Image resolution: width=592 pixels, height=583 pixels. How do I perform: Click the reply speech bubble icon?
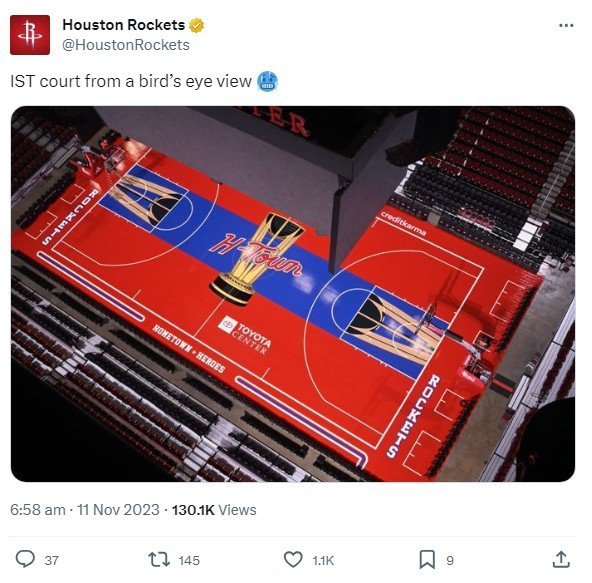coord(25,559)
